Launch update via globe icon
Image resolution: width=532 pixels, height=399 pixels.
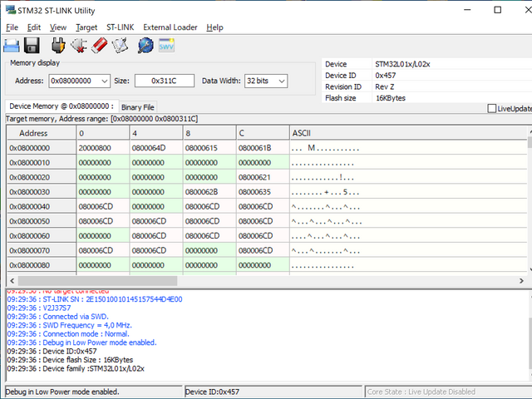[145, 46]
